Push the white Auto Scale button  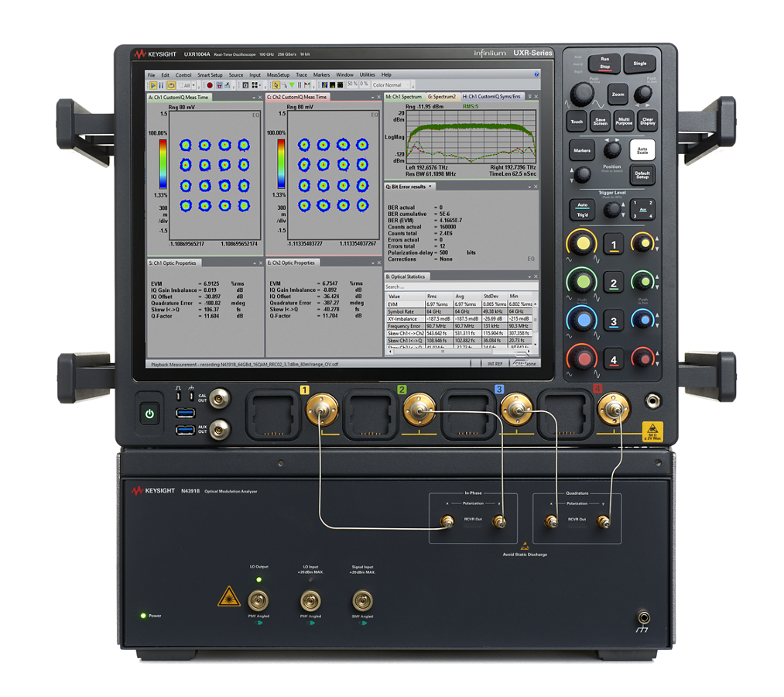click(x=642, y=149)
